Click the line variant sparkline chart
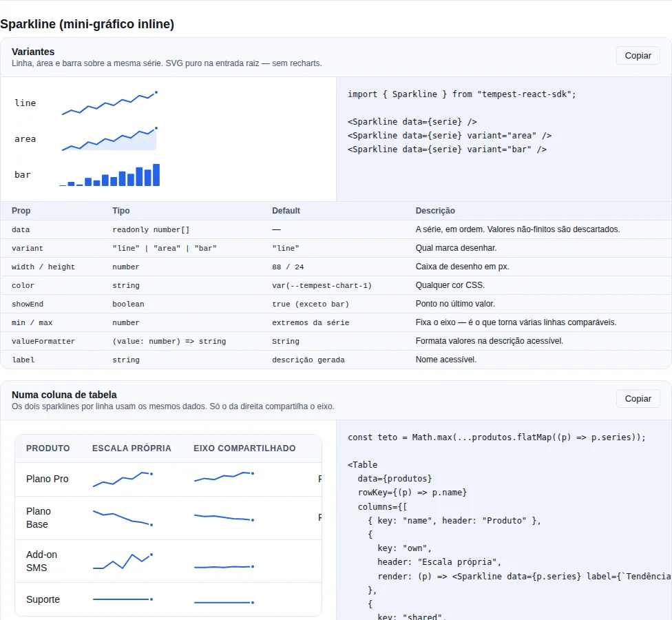Image resolution: width=672 pixels, height=620 pixels. pyautogui.click(x=109, y=103)
